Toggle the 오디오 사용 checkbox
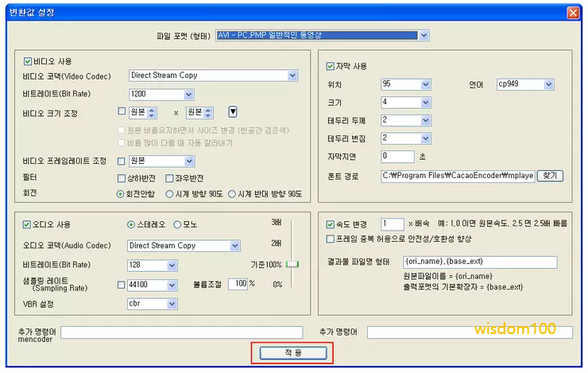 pos(28,224)
